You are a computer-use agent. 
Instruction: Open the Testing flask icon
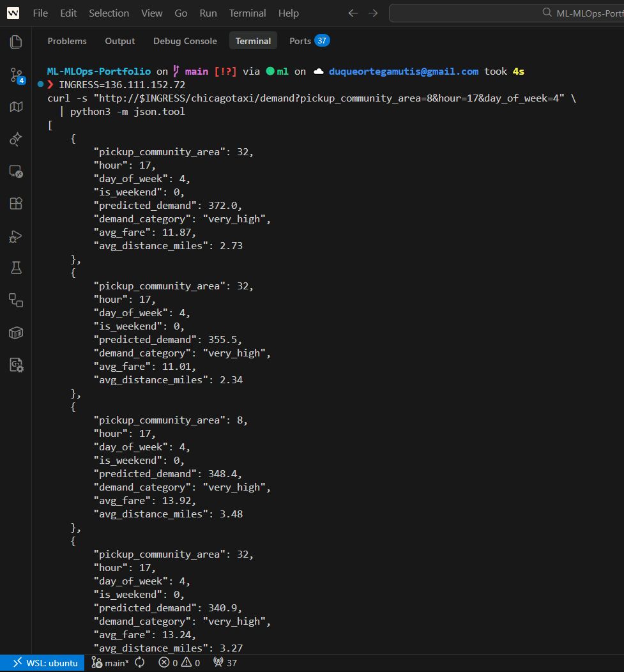pyautogui.click(x=16, y=268)
